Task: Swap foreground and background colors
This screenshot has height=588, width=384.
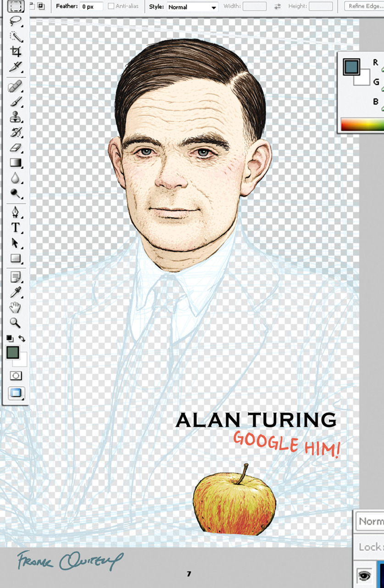Action: click(22, 339)
